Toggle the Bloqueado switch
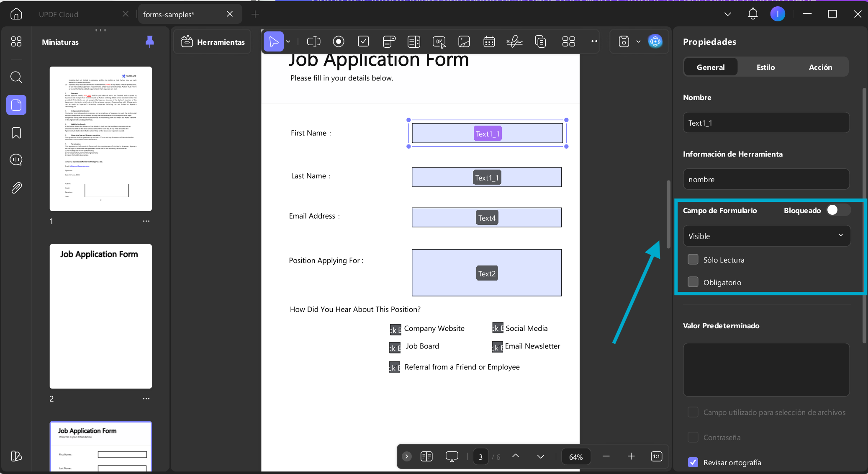Image resolution: width=868 pixels, height=474 pixels. (838, 210)
